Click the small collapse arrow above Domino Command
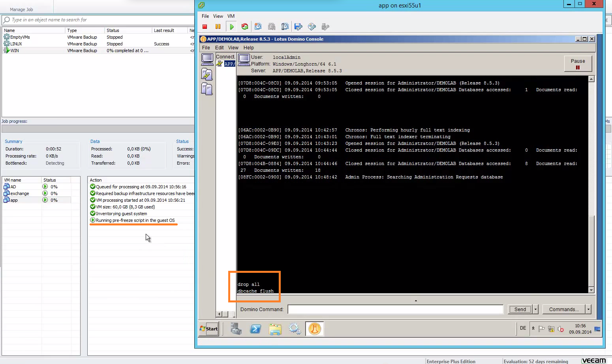 (x=416, y=301)
